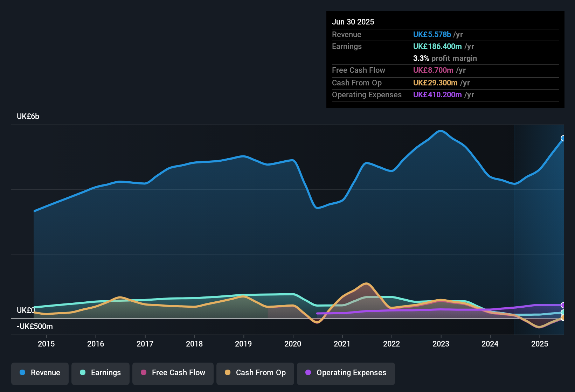Screen dimensions: 575x392
Task: Toggle the Earnings series visibility
Action: (x=100, y=373)
